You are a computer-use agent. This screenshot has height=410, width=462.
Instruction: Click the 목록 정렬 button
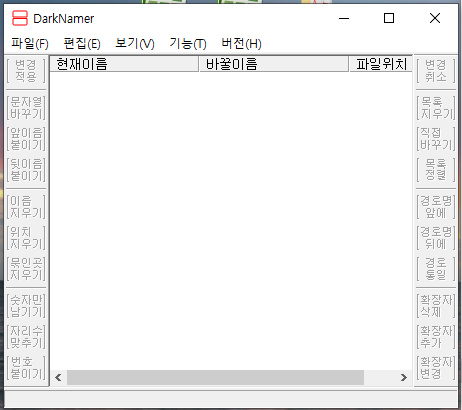pyautogui.click(x=436, y=170)
